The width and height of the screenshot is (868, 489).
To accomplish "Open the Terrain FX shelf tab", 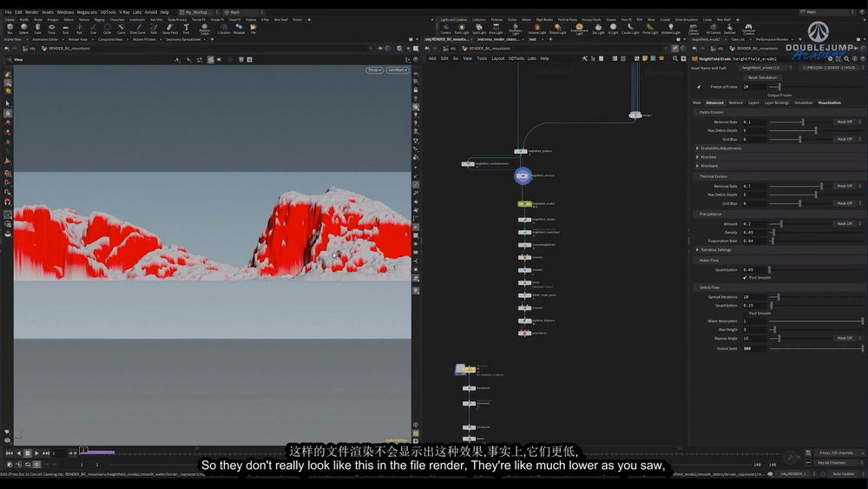I will 198,20.
